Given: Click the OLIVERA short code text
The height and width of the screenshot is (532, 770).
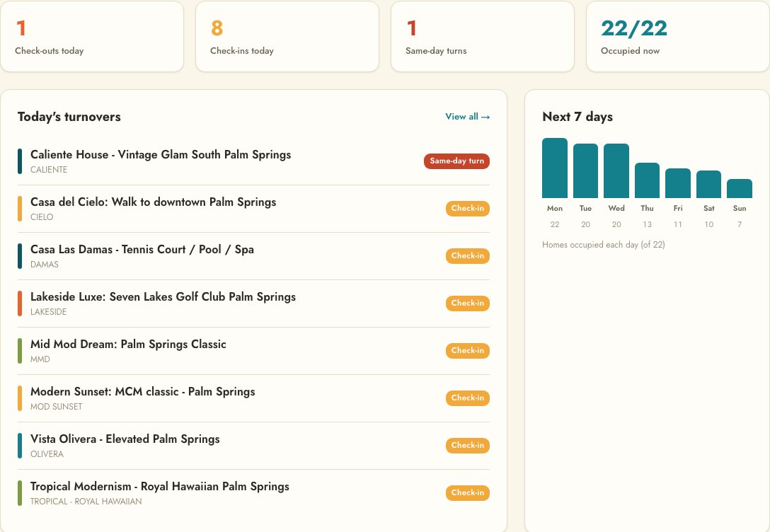Looking at the screenshot, I should click(x=47, y=454).
